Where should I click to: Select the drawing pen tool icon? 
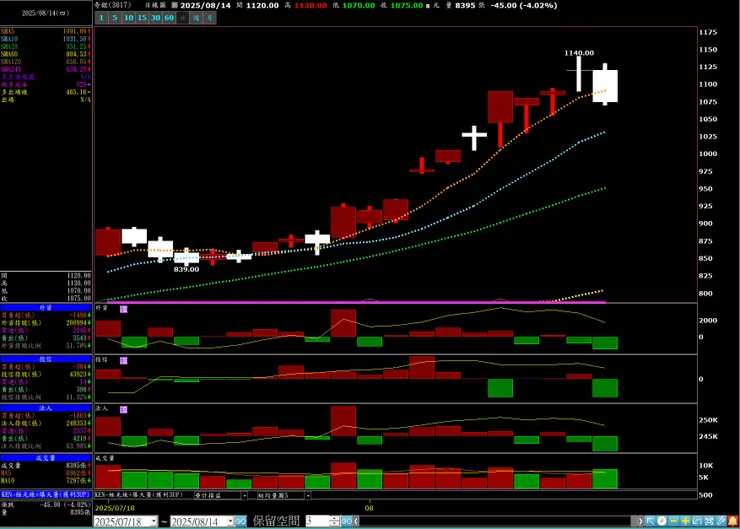pos(721,521)
